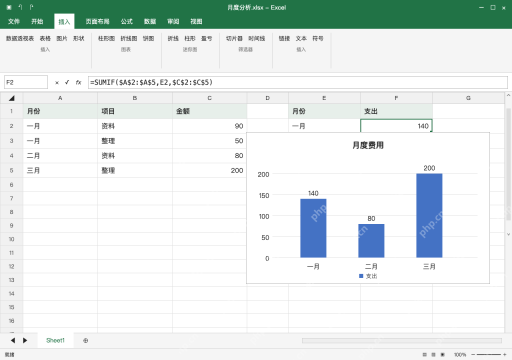This screenshot has width=512, height=360.
Task: Switch to Page Break Preview icon
Action: (x=443, y=355)
